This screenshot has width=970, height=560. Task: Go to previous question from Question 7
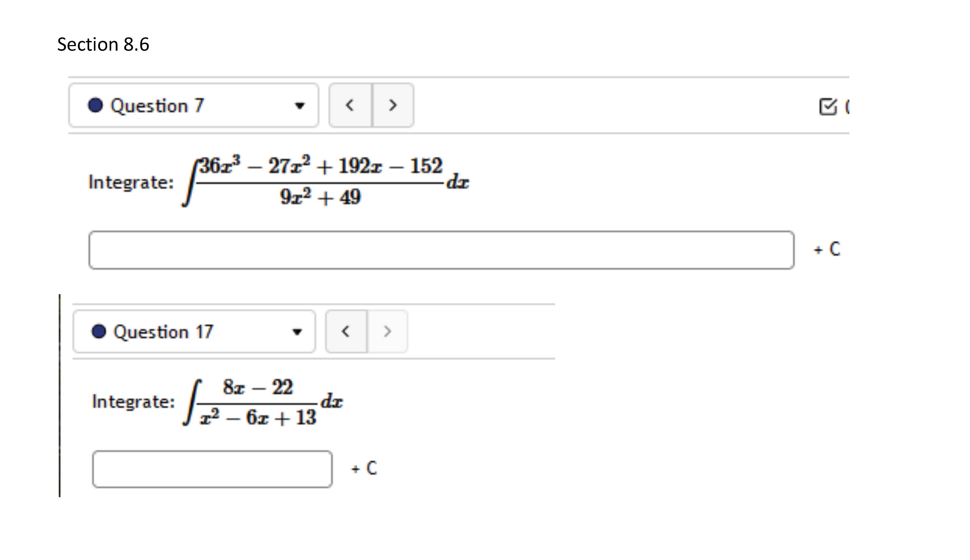tap(350, 105)
